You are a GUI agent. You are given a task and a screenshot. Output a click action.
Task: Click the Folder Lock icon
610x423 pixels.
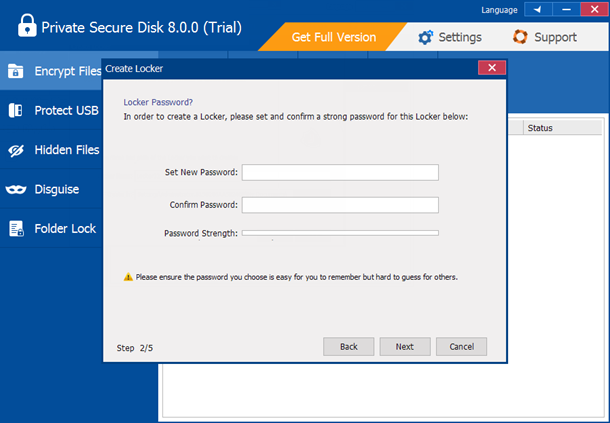pyautogui.click(x=16, y=228)
